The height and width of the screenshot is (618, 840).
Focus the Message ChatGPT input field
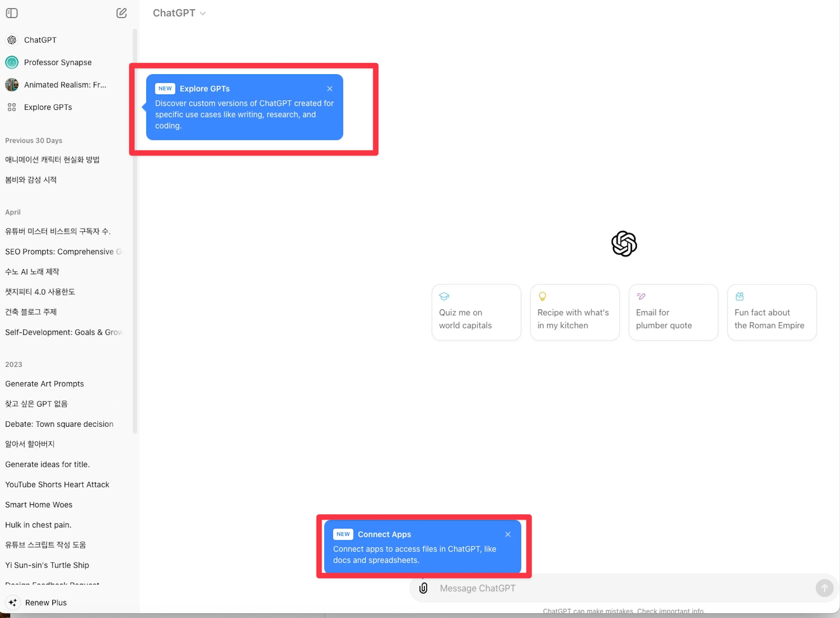pyautogui.click(x=624, y=588)
